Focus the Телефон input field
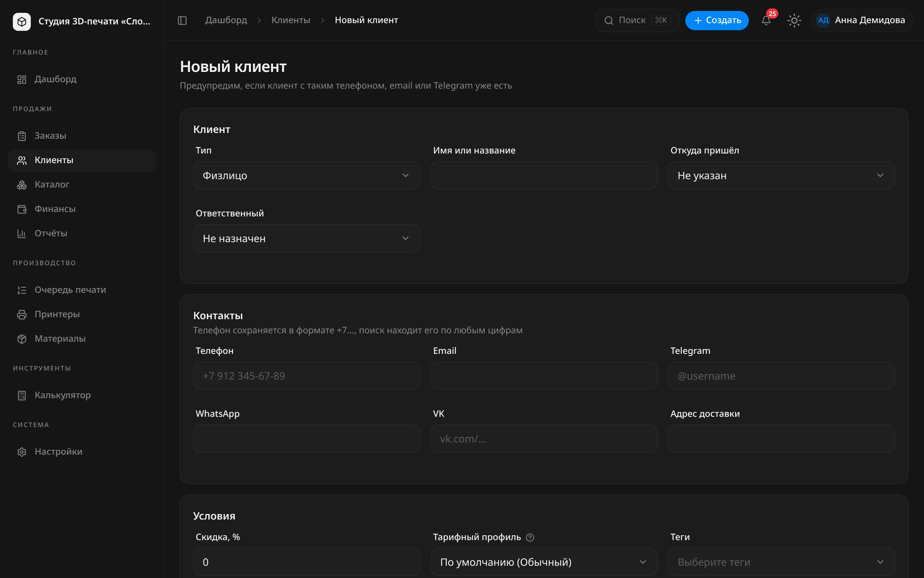This screenshot has width=924, height=578. 307,376
